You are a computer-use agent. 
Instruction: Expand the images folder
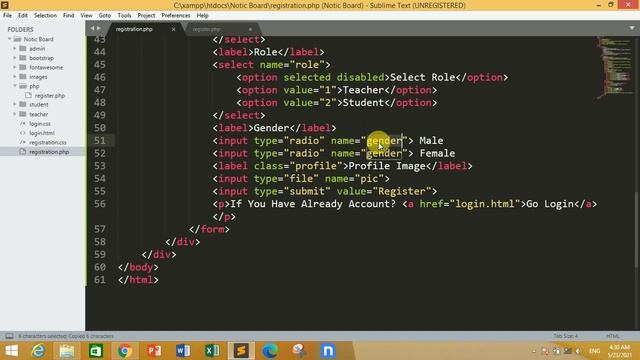15,77
